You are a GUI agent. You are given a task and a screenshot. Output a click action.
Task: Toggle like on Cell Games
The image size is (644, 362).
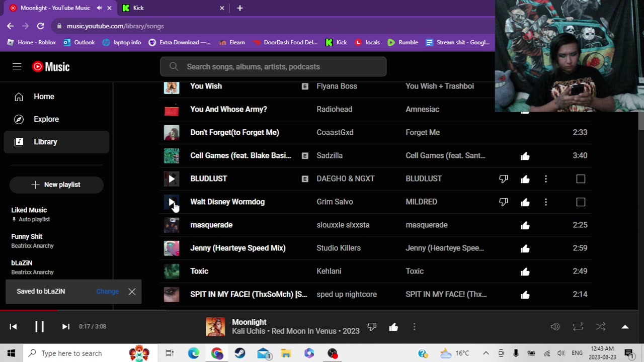point(525,156)
